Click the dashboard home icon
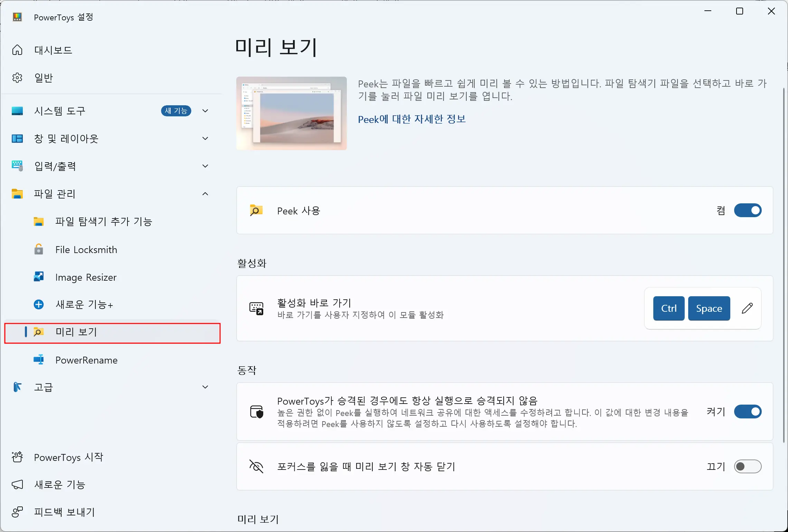Screen dimensions: 788x532 coord(17,50)
